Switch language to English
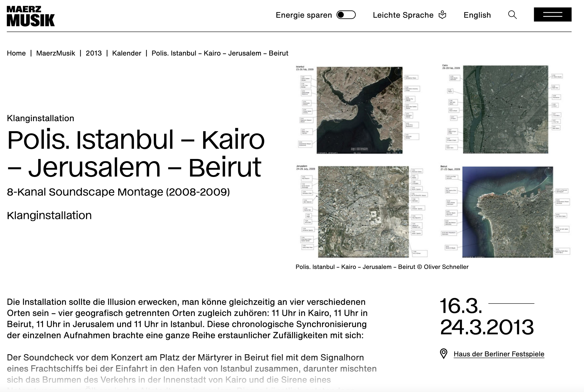Image resolution: width=584 pixels, height=392 pixels. pos(477,15)
